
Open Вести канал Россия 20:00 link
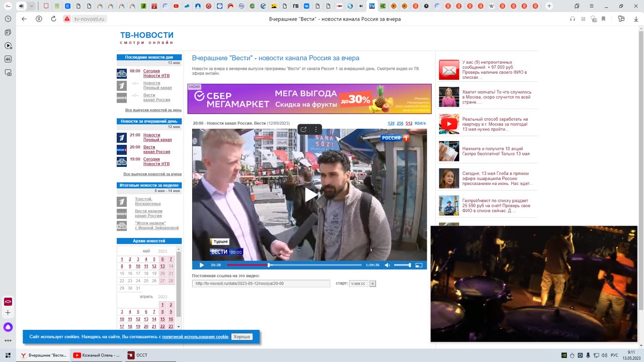156,149
